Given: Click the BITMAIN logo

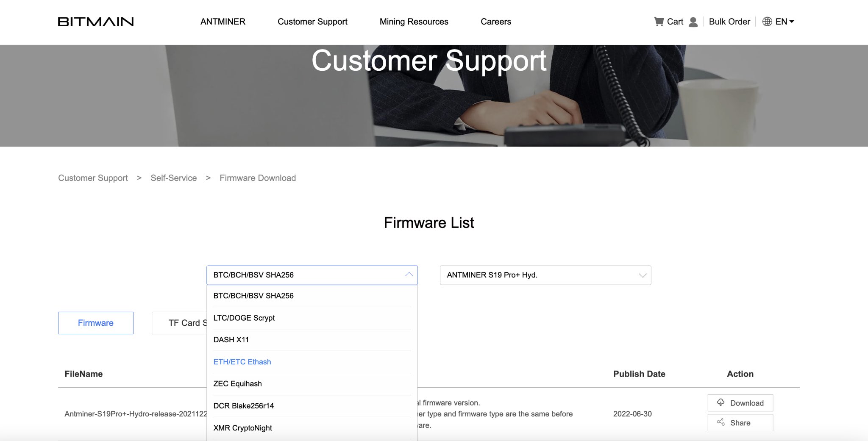Looking at the screenshot, I should click(96, 22).
